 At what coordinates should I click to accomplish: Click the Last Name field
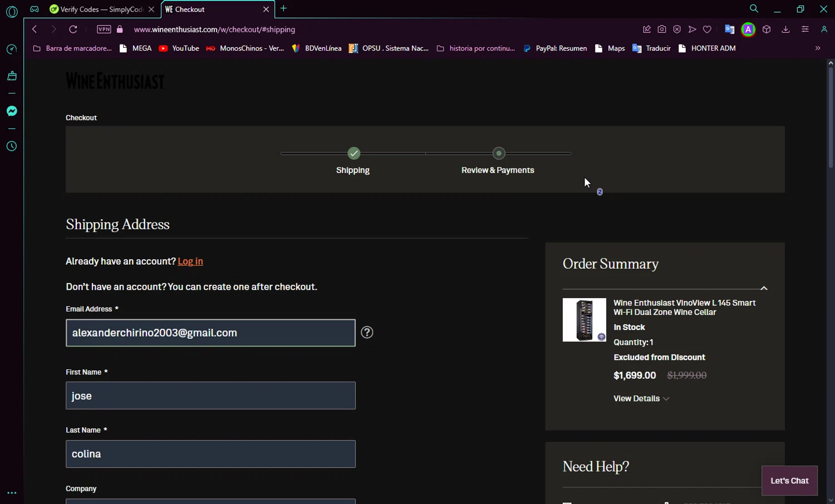click(x=210, y=454)
